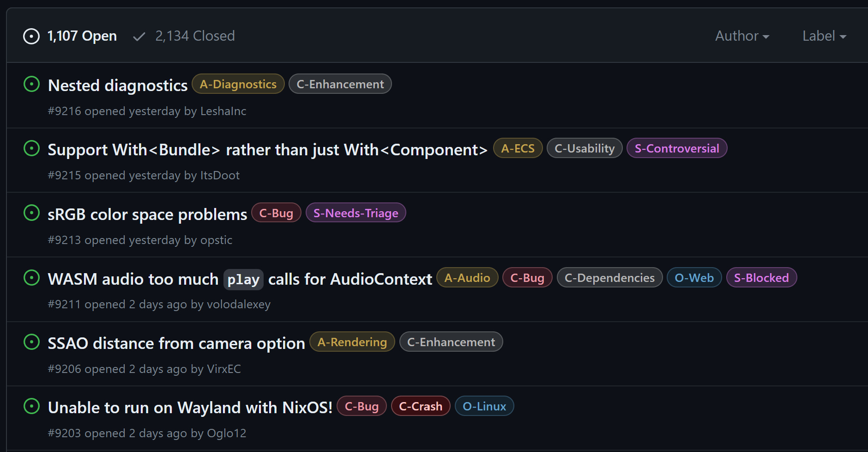Click open-issue icon beside SSAO distance issue

pos(31,342)
